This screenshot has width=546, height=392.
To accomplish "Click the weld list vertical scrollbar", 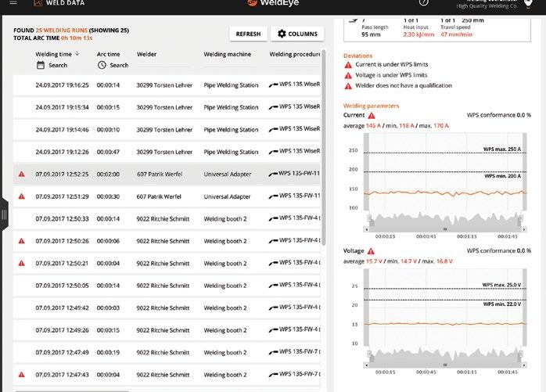I will tap(324, 147).
